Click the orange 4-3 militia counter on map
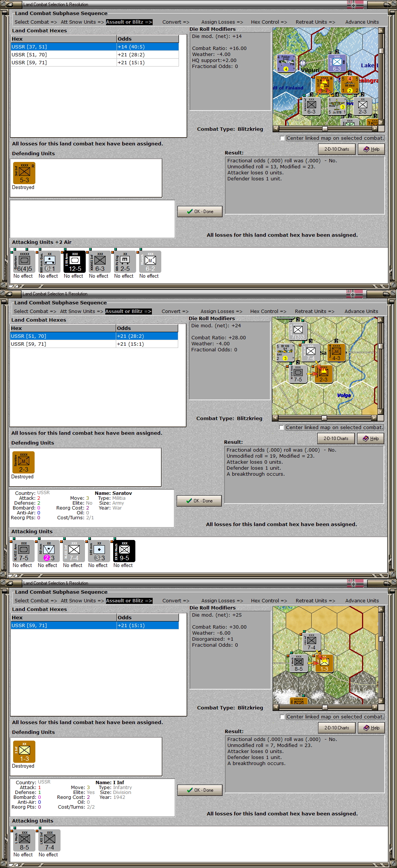Image resolution: width=397 pixels, height=868 pixels. click(336, 352)
